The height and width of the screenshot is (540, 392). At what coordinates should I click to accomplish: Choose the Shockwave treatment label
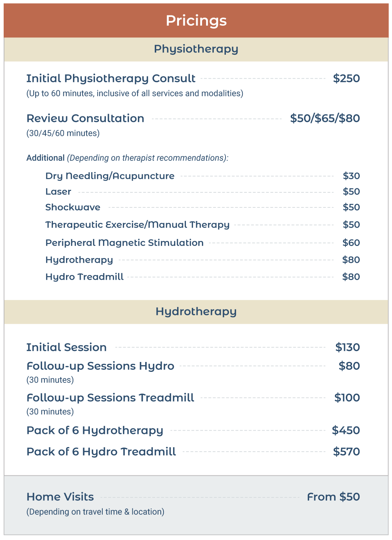tap(73, 207)
